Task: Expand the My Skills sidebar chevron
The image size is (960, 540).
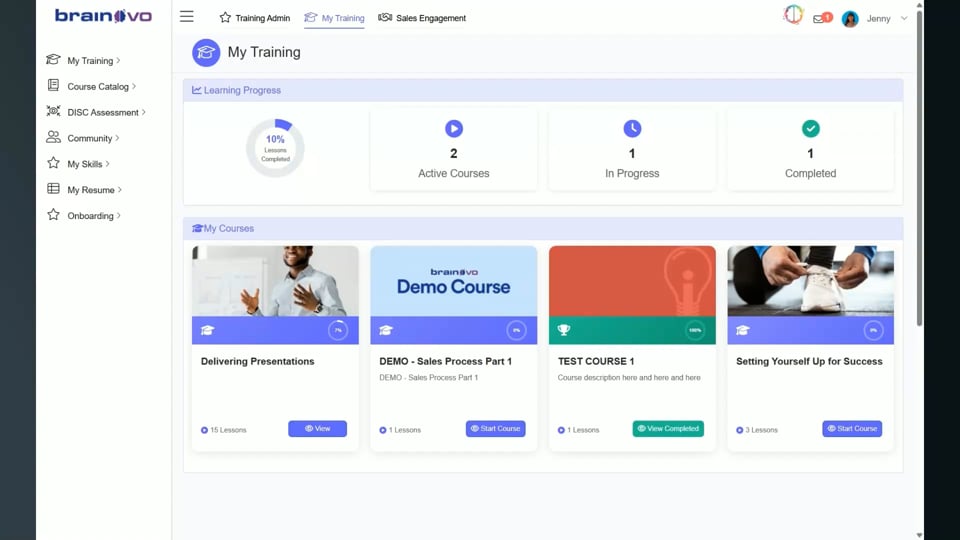Action: point(108,164)
